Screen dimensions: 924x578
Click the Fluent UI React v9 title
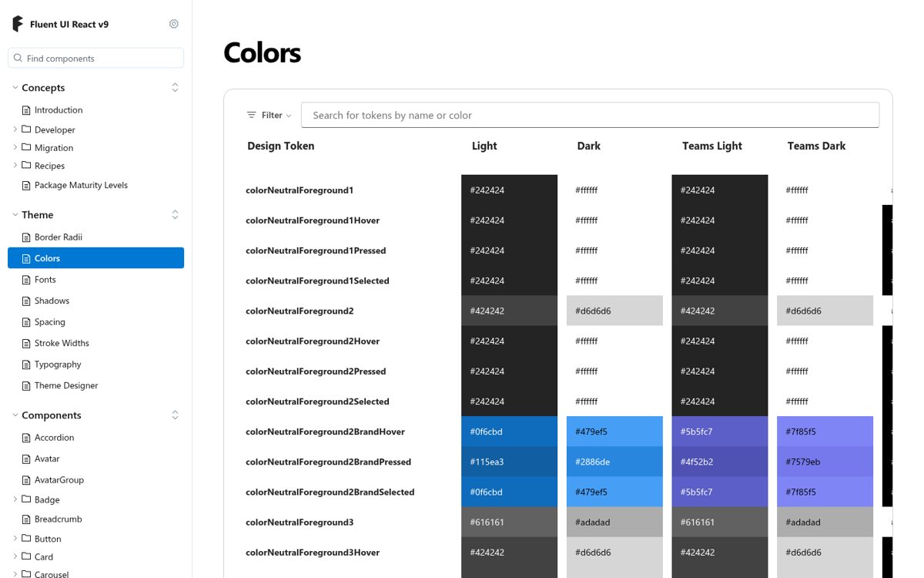tap(69, 24)
